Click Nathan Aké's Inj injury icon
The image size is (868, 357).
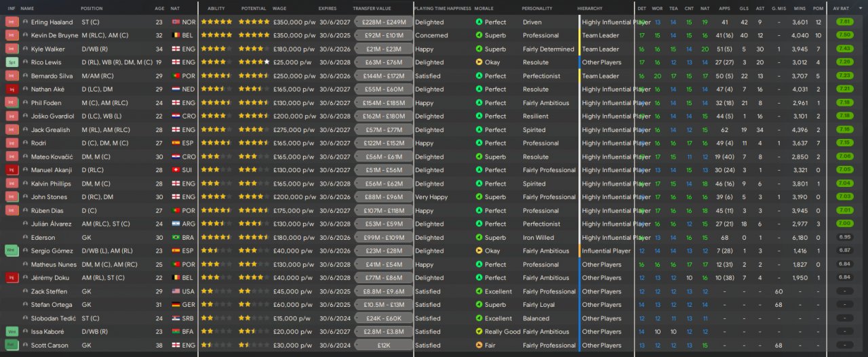(12, 89)
